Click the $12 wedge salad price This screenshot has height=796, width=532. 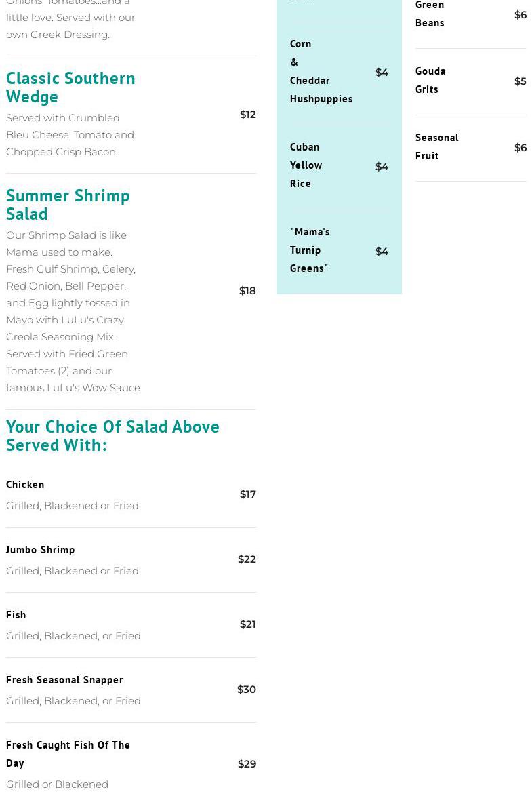[x=247, y=115]
